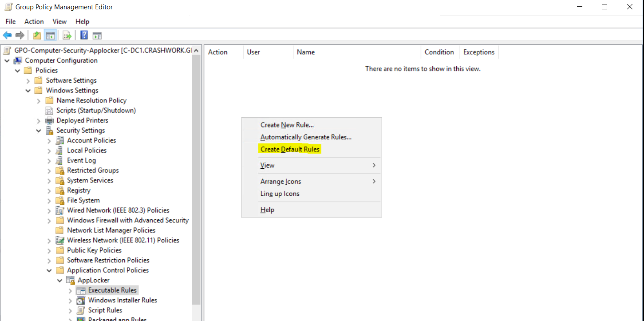Image resolution: width=644 pixels, height=321 pixels.
Task: Open the View submenu in context menu
Action: click(312, 166)
